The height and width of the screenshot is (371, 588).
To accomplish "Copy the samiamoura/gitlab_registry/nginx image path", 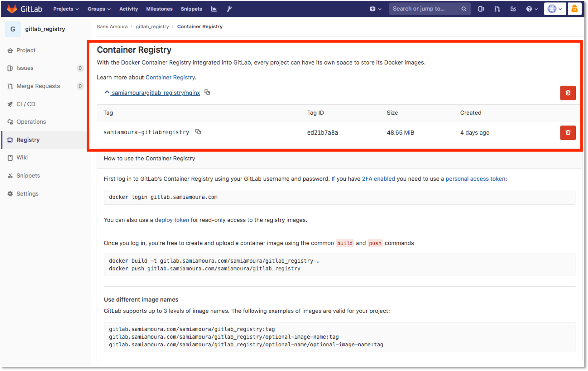I will point(207,93).
